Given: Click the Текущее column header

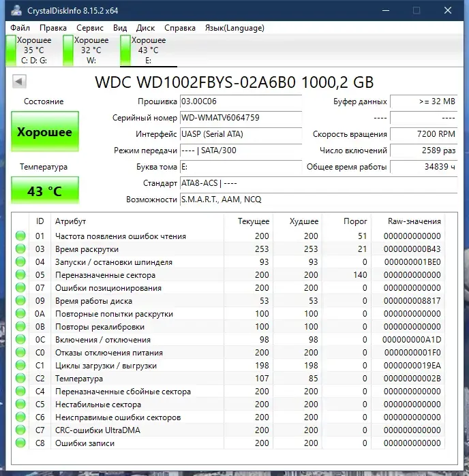Looking at the screenshot, I should 248,221.
